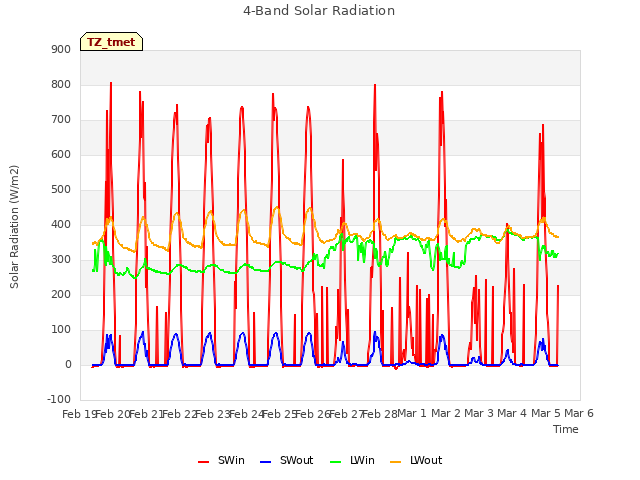Click the orange LWout peak on Feb 25
This screenshot has width=640, height=480.
pyautogui.click(x=277, y=207)
